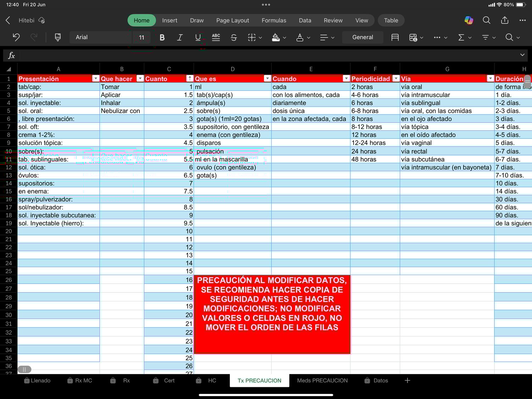Image resolution: width=532 pixels, height=399 pixels.
Task: Switch to the View ribbon tab
Action: pyautogui.click(x=362, y=20)
